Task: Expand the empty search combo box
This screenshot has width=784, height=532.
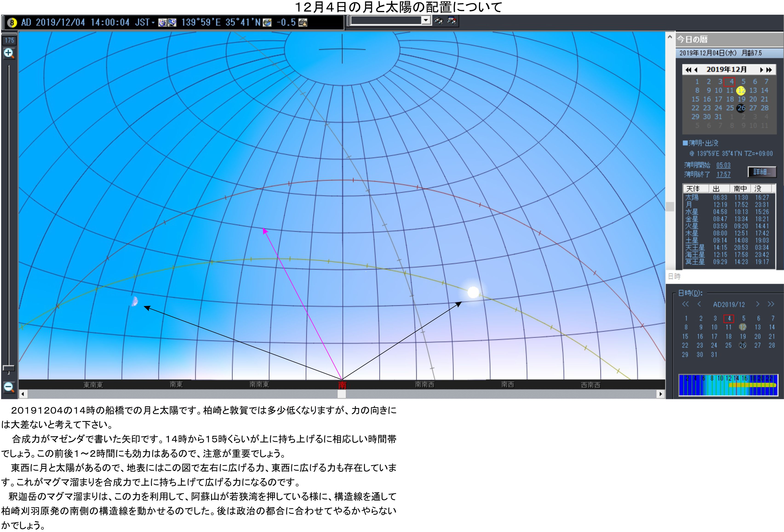Action: [x=426, y=21]
